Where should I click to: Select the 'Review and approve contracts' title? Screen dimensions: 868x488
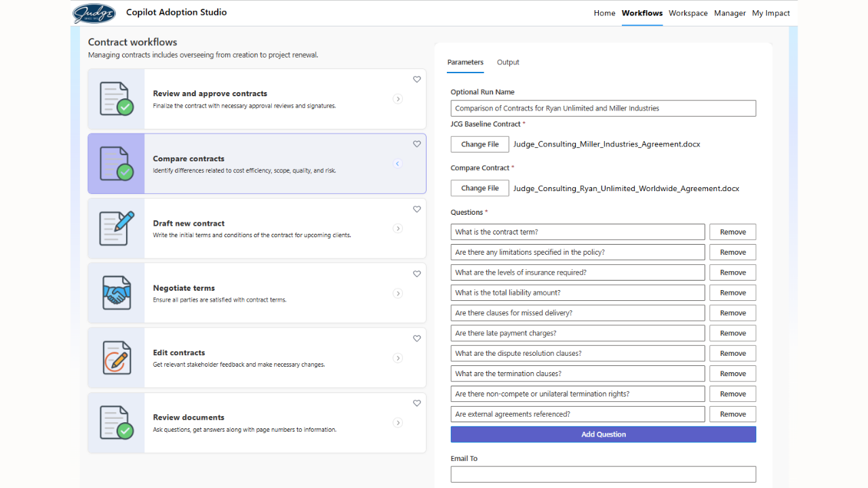(210, 94)
